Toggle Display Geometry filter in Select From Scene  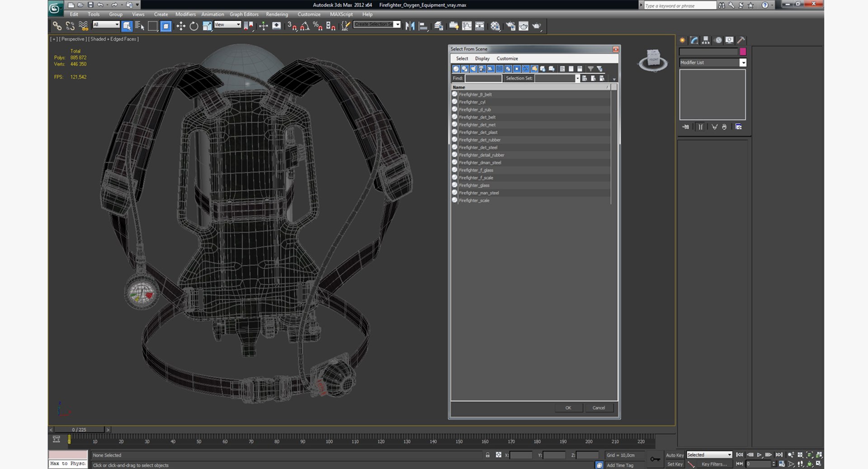(x=456, y=69)
